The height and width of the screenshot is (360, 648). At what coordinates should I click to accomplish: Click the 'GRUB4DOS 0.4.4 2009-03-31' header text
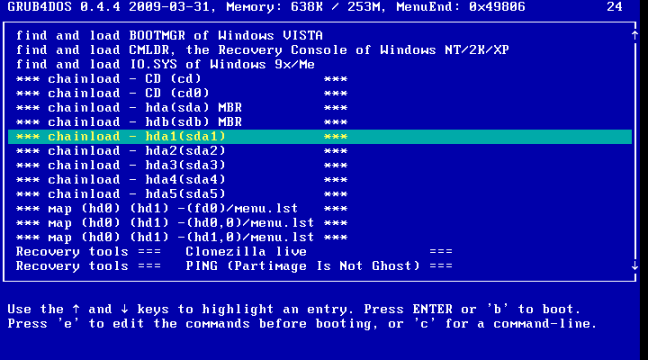(111, 7)
